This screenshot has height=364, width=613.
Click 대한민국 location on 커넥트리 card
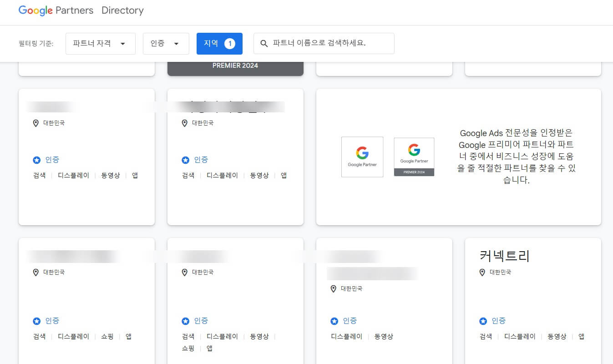point(500,272)
